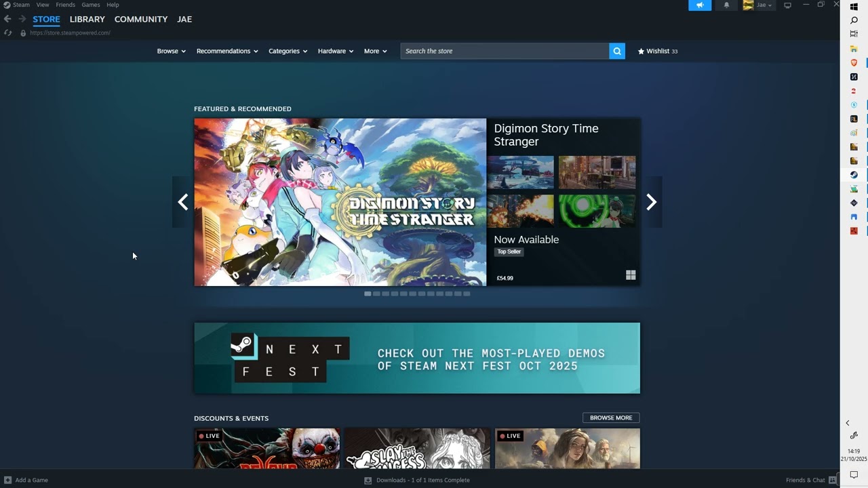The width and height of the screenshot is (868, 488).
Task: Open Friends & Chat text
Action: (805, 480)
